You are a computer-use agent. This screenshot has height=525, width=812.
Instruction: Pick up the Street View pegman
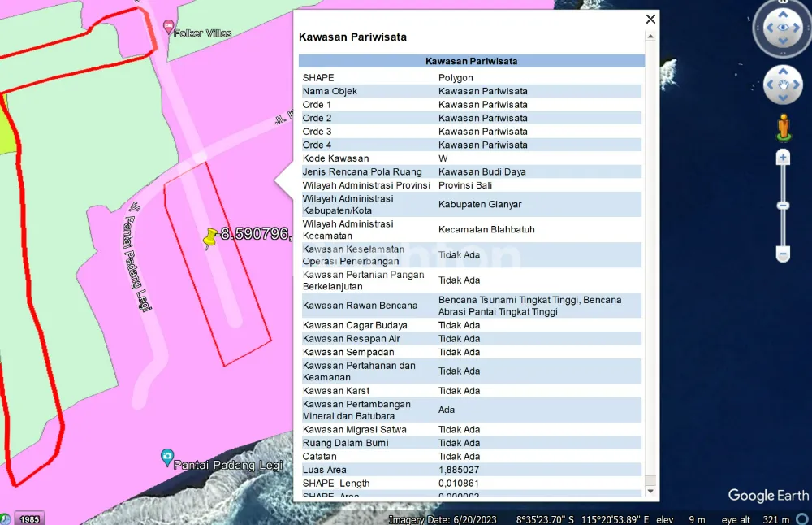tap(783, 127)
